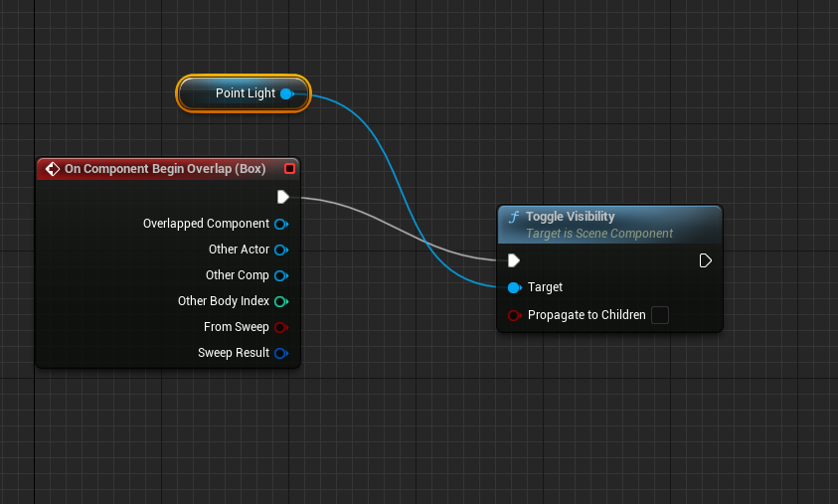Click the event diamond icon on Begin Overlap node
The image size is (838, 504).
click(53, 169)
